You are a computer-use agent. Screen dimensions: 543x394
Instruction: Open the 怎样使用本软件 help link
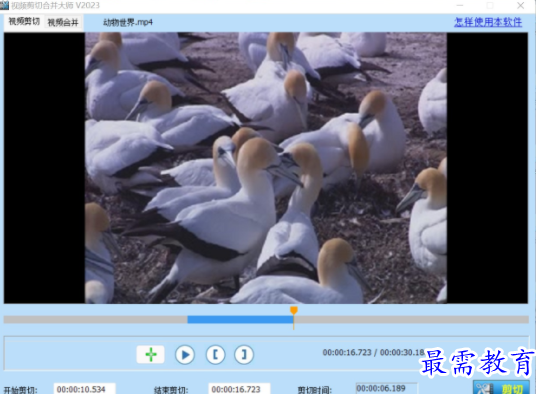(x=488, y=22)
